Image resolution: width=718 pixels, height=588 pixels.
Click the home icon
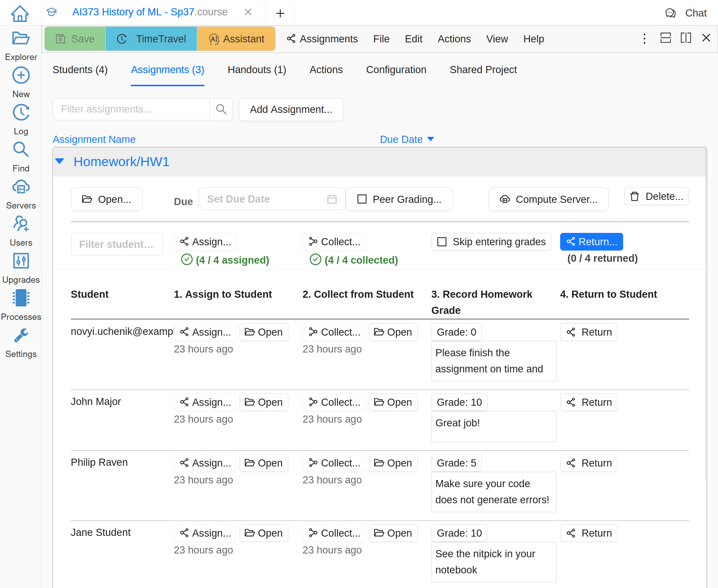click(x=20, y=13)
